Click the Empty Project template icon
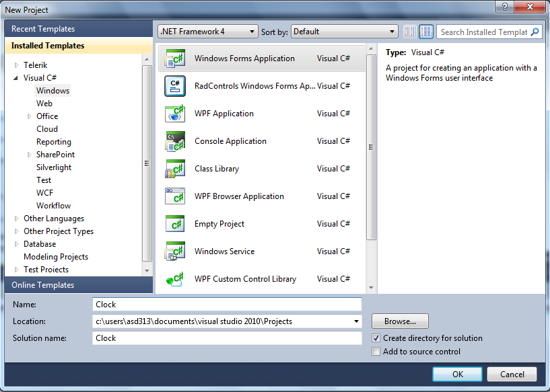 point(174,224)
